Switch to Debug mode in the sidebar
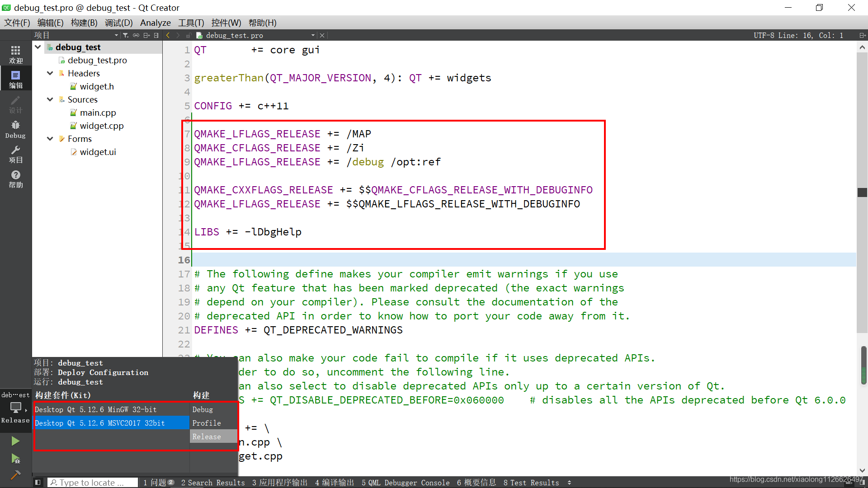 point(15,129)
